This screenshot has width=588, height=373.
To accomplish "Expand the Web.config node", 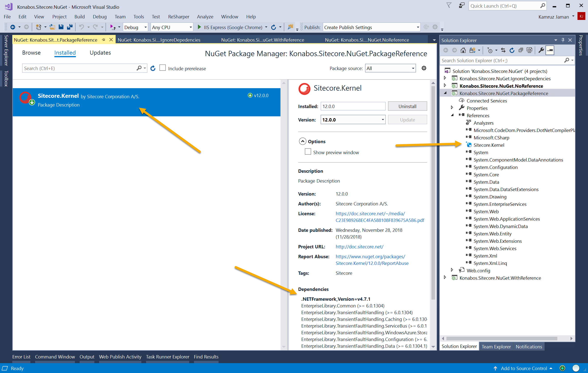I will [452, 270].
